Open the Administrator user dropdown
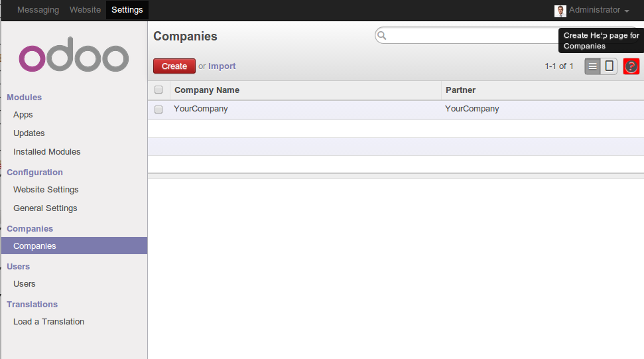 [x=594, y=10]
